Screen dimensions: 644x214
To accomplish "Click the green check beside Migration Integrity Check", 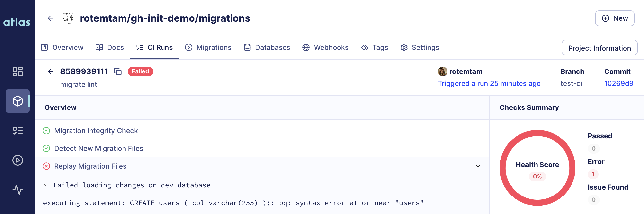I will [47, 130].
